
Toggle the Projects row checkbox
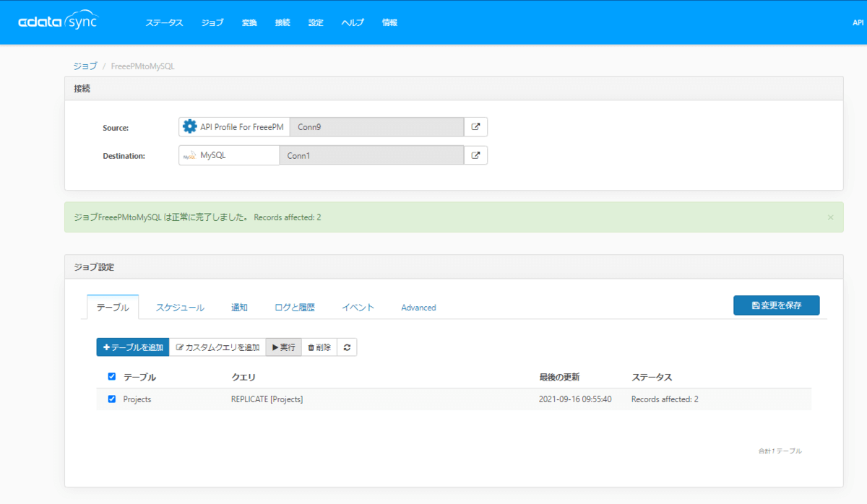111,399
